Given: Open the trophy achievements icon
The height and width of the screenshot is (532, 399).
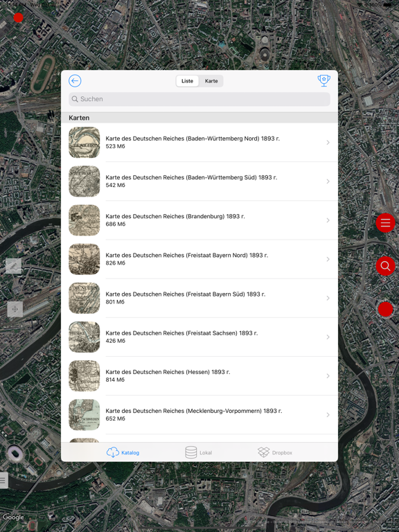Looking at the screenshot, I should 323,80.
